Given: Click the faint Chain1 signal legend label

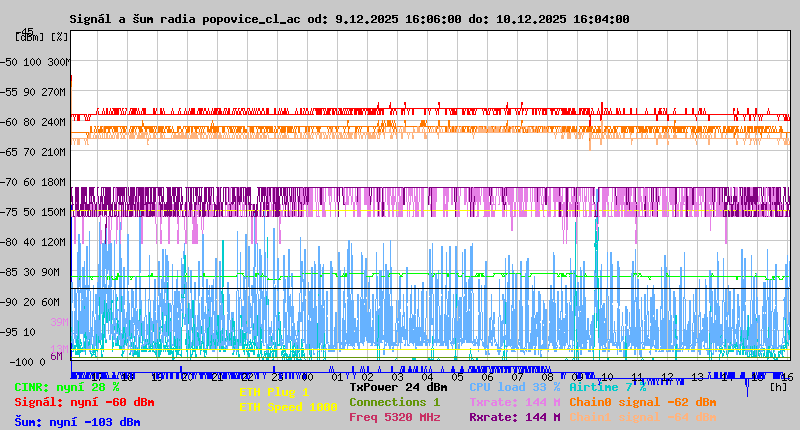Looking at the screenshot, I should 642,417.
